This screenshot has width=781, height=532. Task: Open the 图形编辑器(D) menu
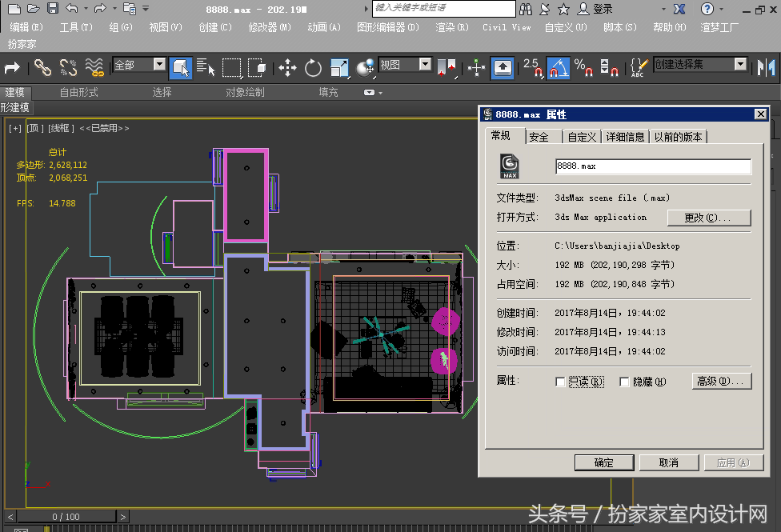point(388,27)
